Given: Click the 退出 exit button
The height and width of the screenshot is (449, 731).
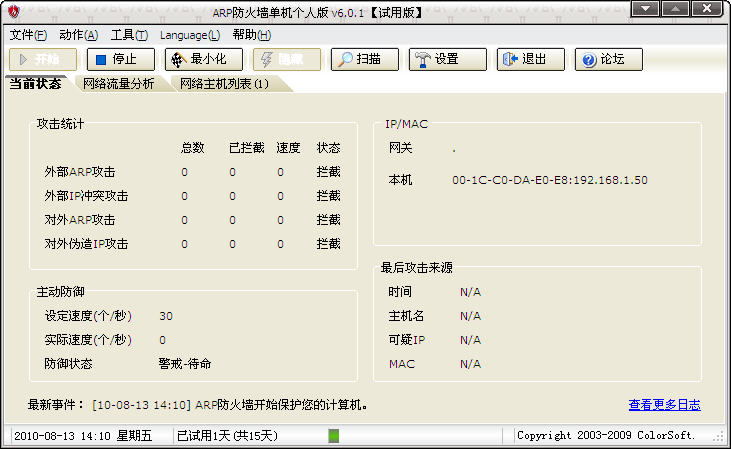Looking at the screenshot, I should [531, 59].
